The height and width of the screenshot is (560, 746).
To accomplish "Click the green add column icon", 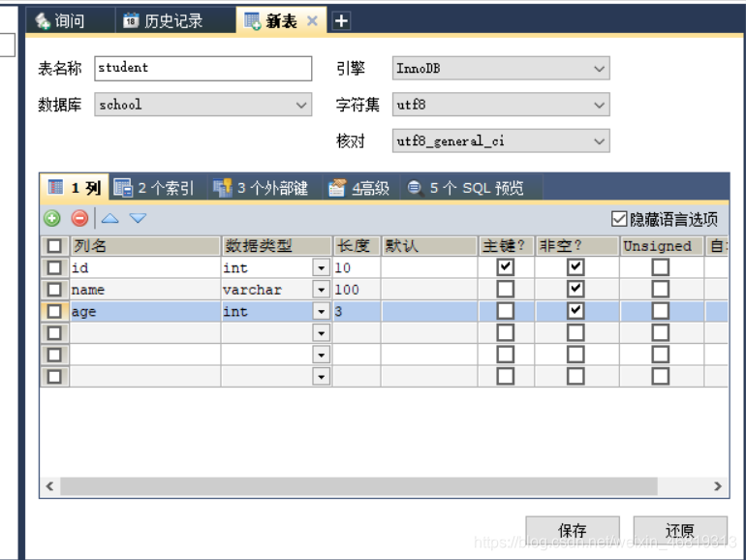I will point(52,218).
